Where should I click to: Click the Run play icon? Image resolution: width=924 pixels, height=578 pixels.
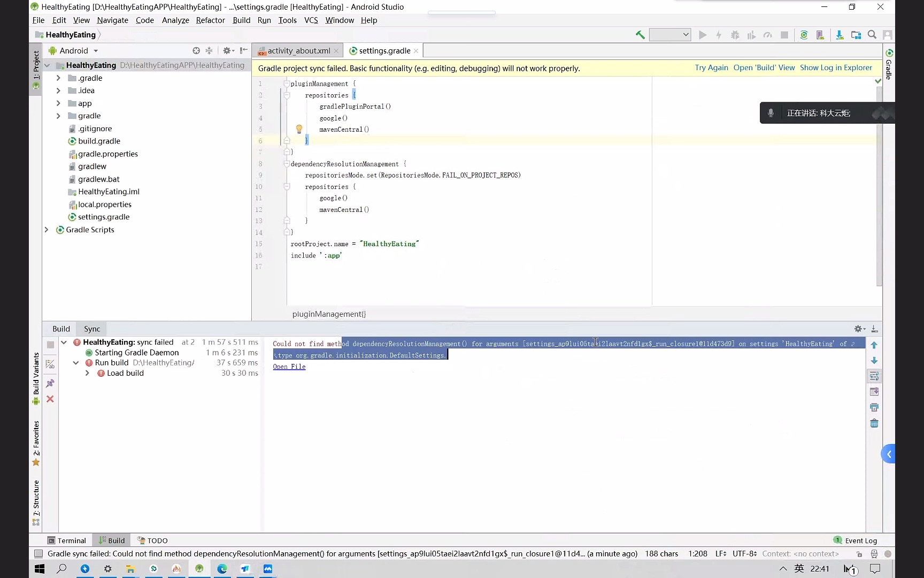[703, 35]
